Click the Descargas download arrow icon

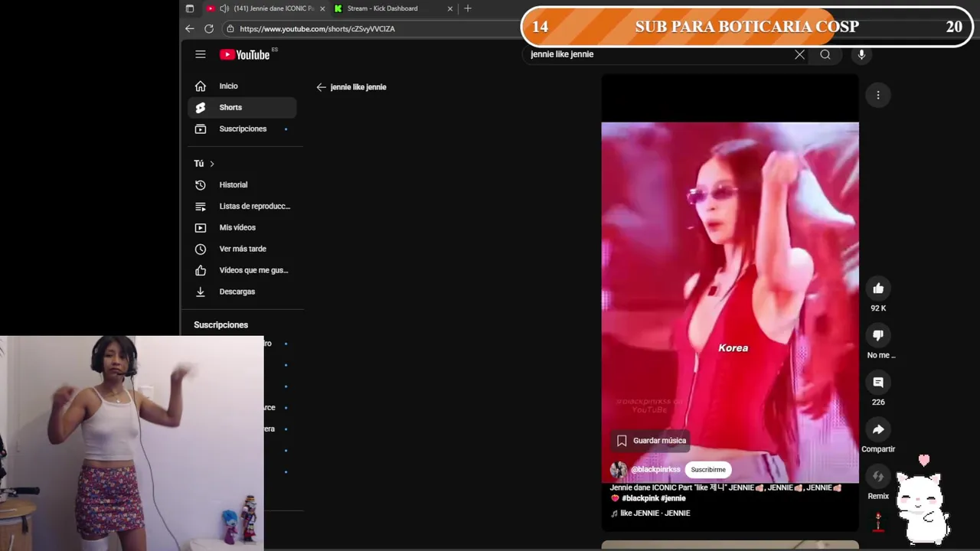(x=201, y=292)
